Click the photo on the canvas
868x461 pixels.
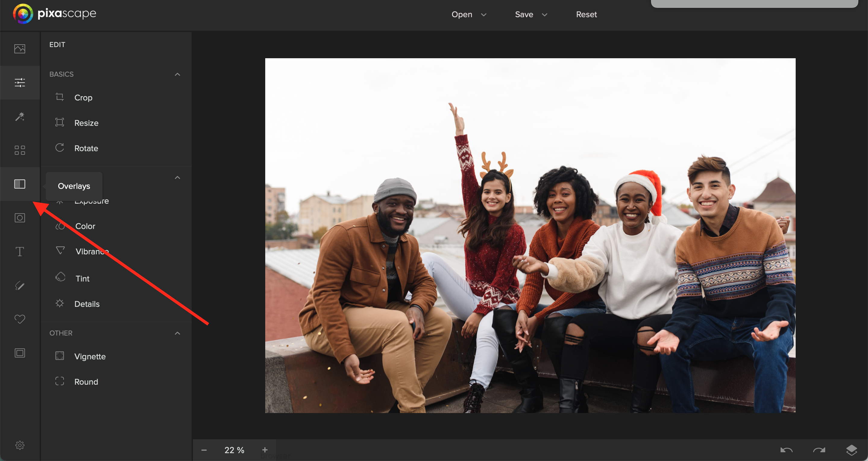530,235
